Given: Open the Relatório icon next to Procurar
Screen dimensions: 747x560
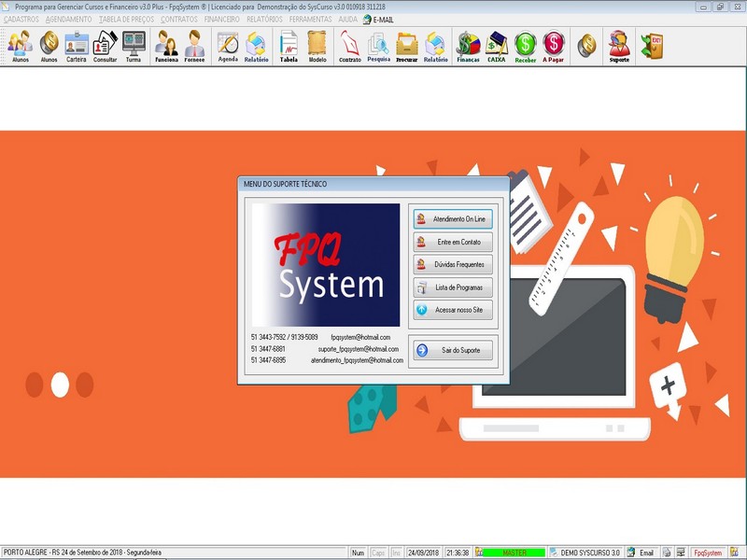Looking at the screenshot, I should click(435, 46).
